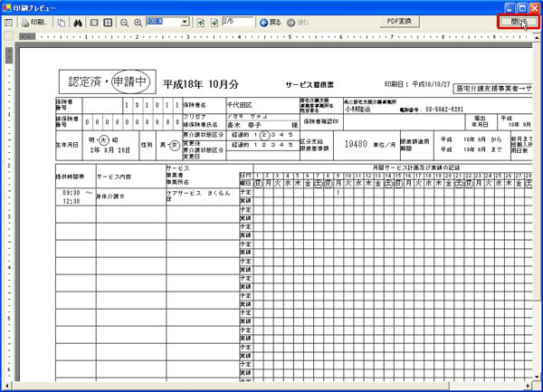
Task: Click the zoom out magnifier
Action: coord(124,23)
